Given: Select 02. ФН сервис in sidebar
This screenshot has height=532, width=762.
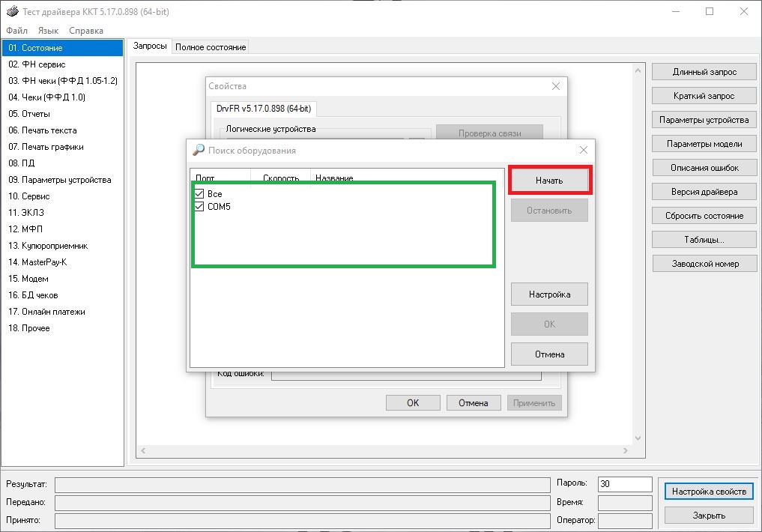Looking at the screenshot, I should [37, 64].
